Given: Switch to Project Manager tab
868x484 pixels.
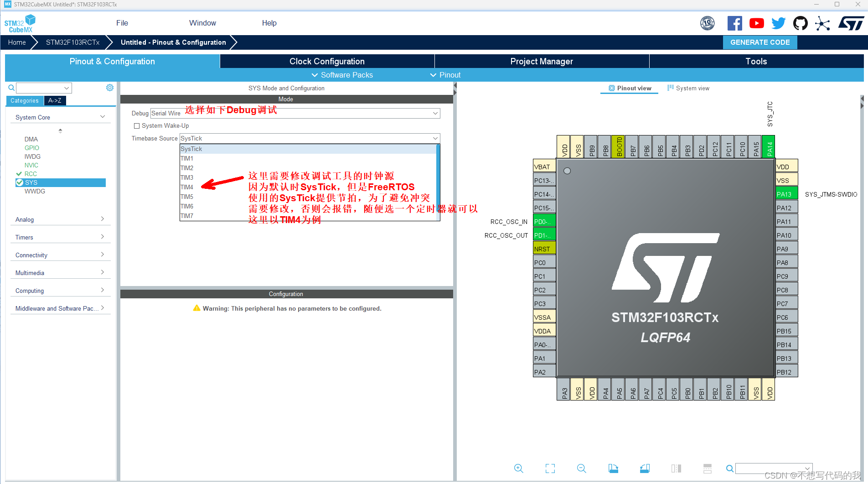Looking at the screenshot, I should click(x=542, y=61).
